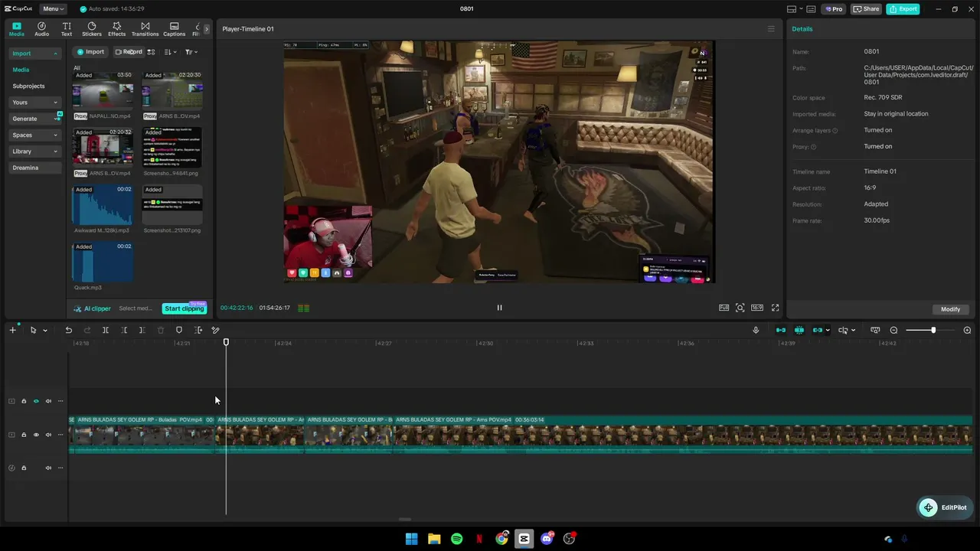Image resolution: width=980 pixels, height=551 pixels.
Task: Open the 16:9 aspect ratio icon
Action: tap(756, 308)
